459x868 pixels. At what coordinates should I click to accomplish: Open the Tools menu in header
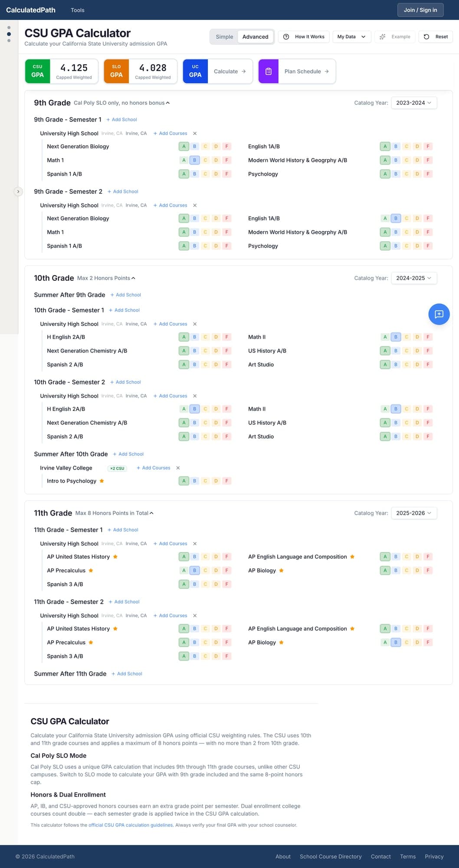tap(78, 10)
